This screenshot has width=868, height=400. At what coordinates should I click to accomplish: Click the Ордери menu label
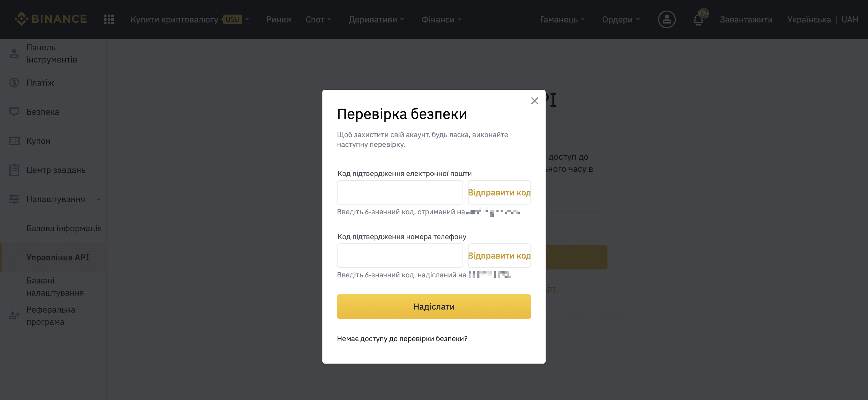(617, 19)
